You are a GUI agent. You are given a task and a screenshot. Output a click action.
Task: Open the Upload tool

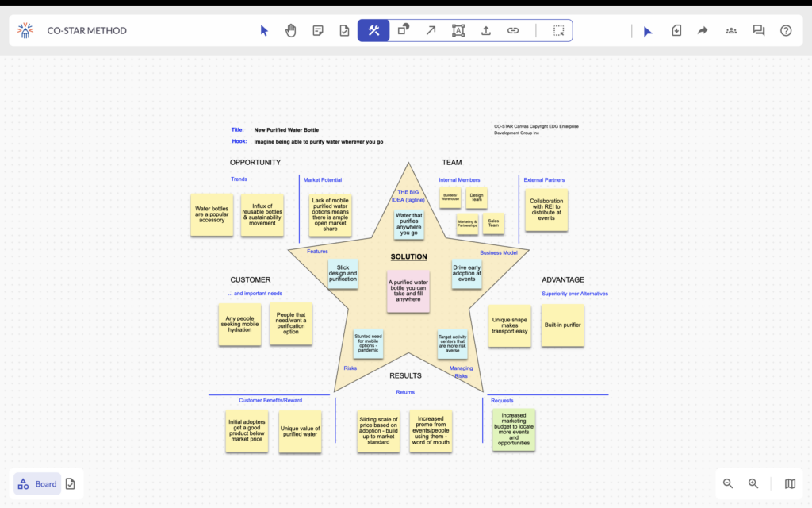tap(486, 30)
